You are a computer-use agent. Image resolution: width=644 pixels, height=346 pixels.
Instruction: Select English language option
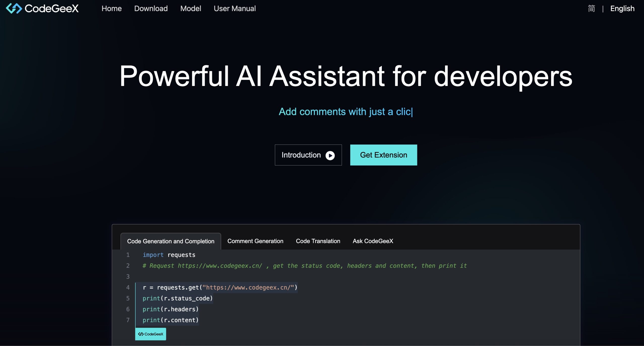[622, 9]
